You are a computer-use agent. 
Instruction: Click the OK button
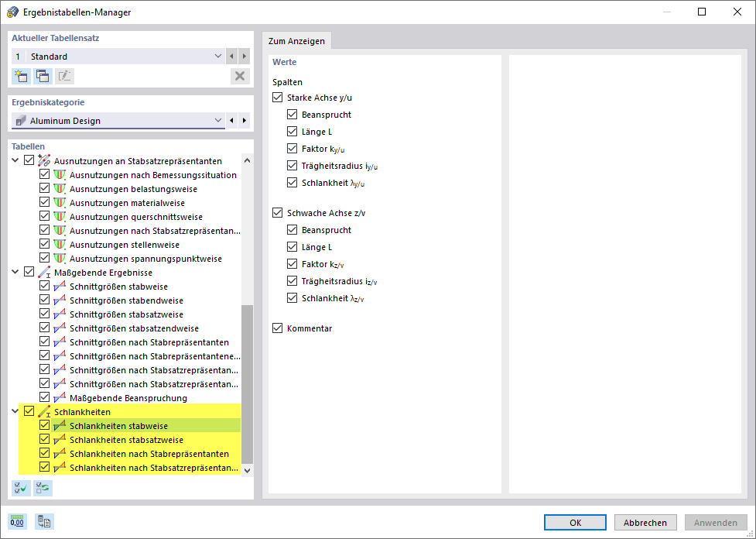click(x=575, y=523)
